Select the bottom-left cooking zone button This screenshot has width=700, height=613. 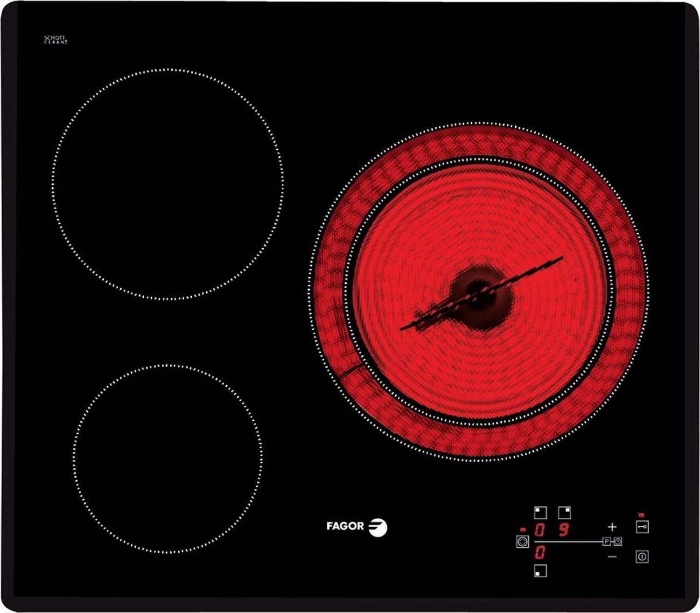pyautogui.click(x=540, y=570)
